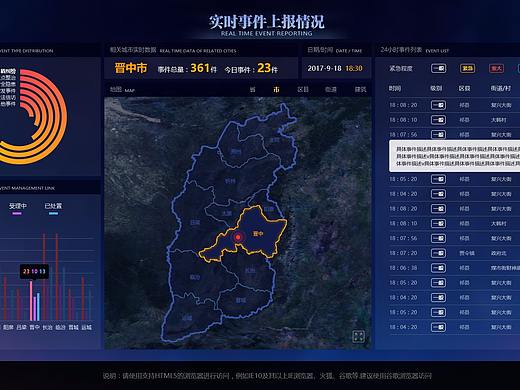Viewport: 520px width, 390px height.
Task: Switch map level to 街道
Action: coord(331,89)
